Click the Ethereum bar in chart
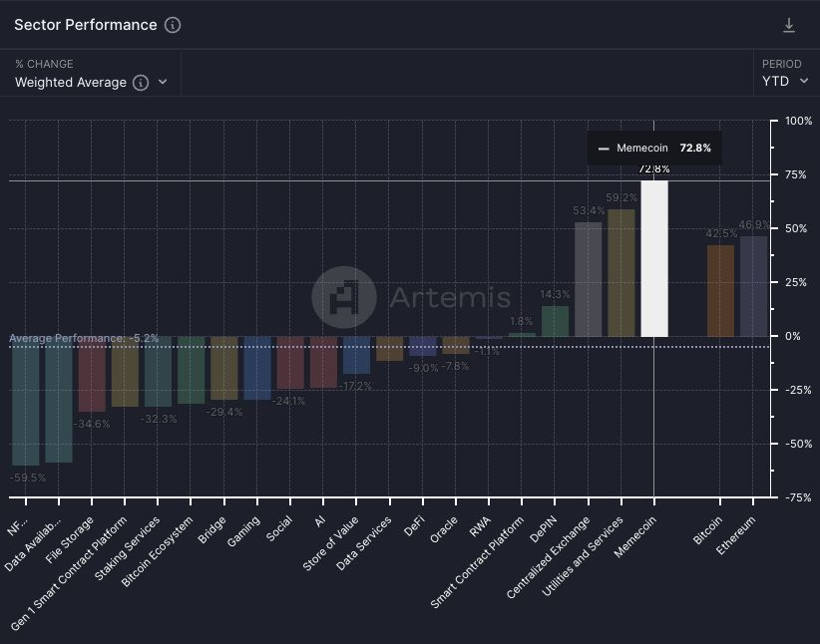 [x=753, y=286]
